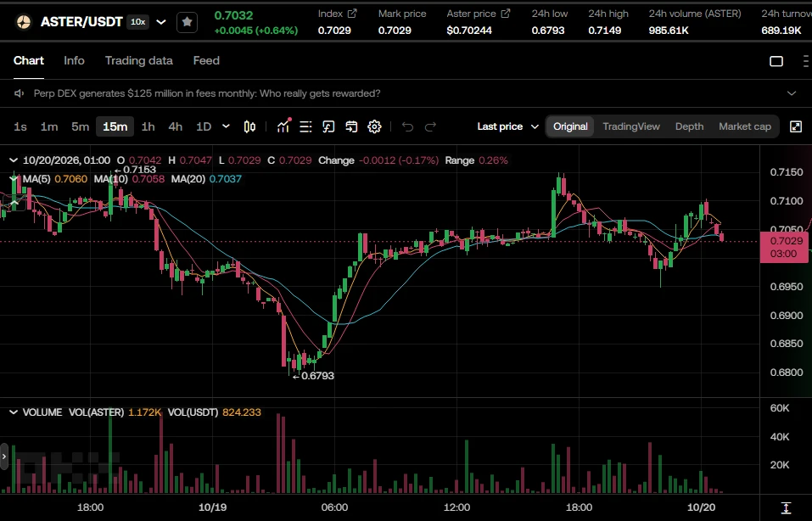812x521 pixels.
Task: Select the 1s time interval
Action: (x=20, y=126)
